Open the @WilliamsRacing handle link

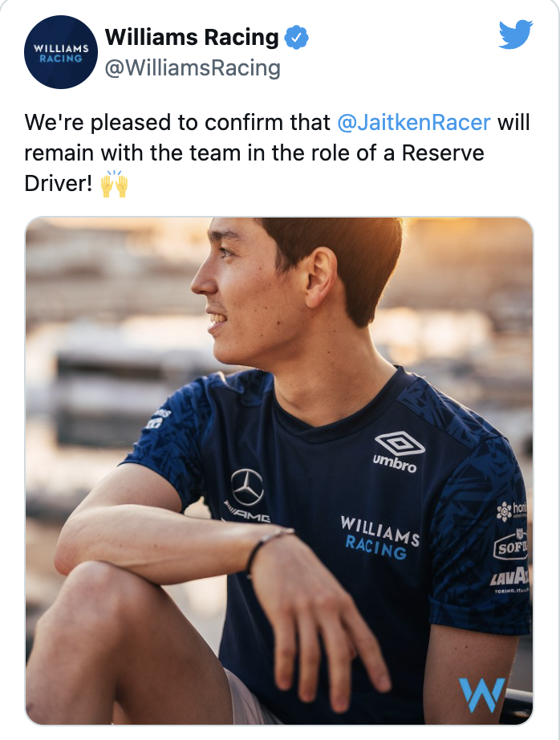pos(193,68)
